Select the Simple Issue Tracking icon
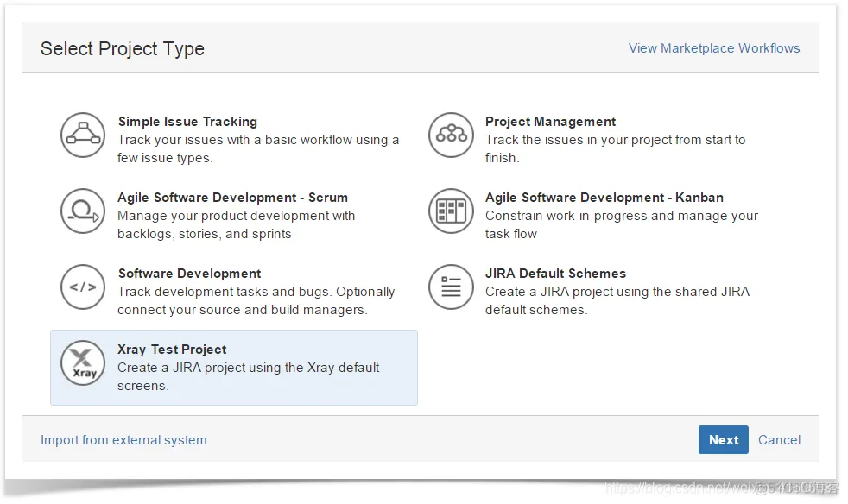 83,135
